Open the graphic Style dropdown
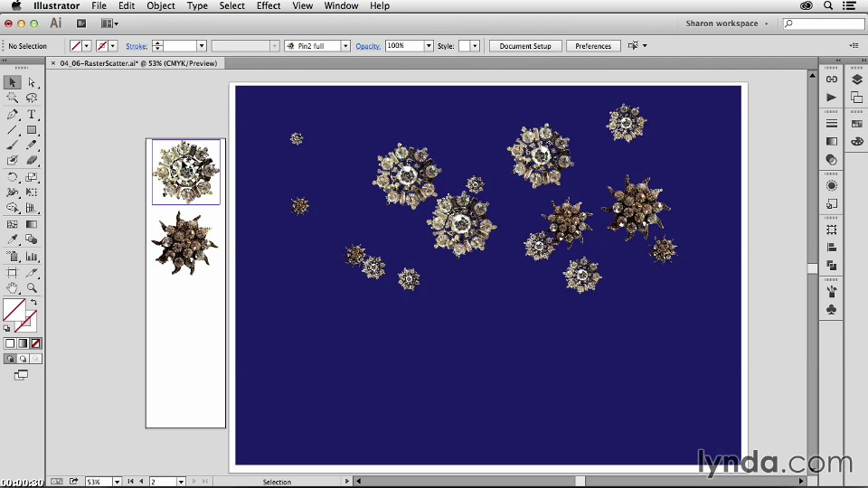 tap(475, 46)
